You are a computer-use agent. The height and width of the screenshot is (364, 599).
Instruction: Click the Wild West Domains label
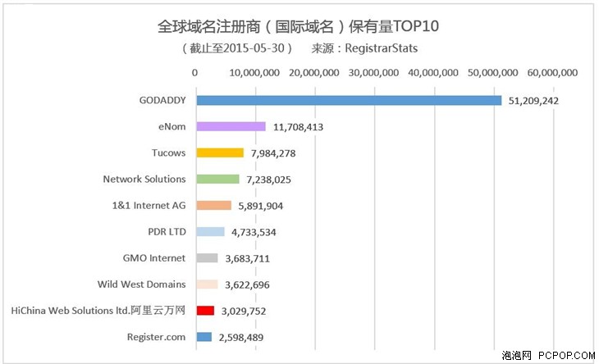pos(141,284)
